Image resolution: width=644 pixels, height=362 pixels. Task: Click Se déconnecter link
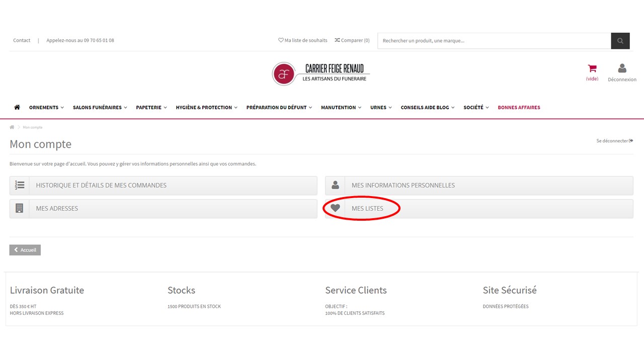click(x=614, y=141)
